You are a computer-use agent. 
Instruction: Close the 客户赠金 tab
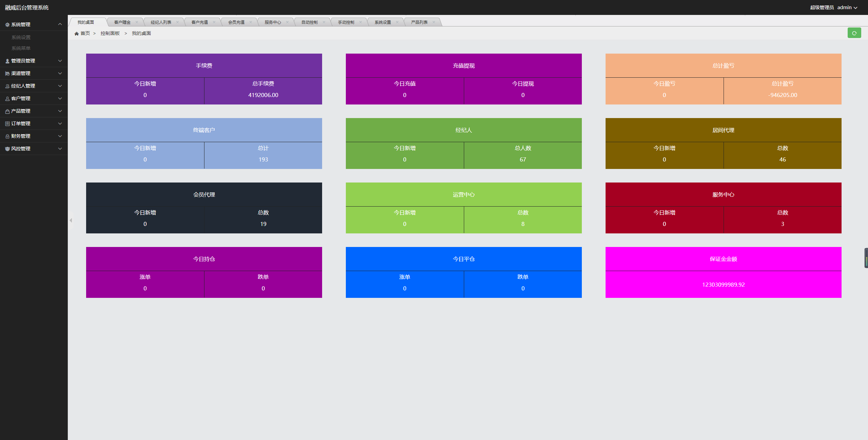tap(137, 22)
